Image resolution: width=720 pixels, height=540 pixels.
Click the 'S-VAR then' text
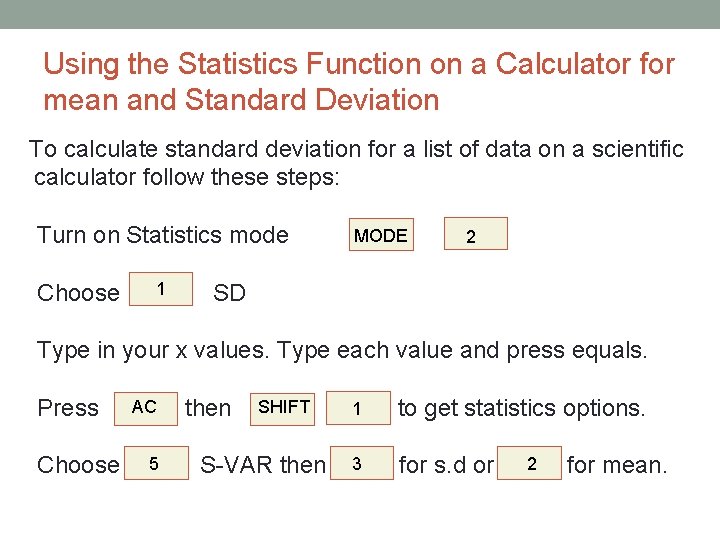point(263,465)
